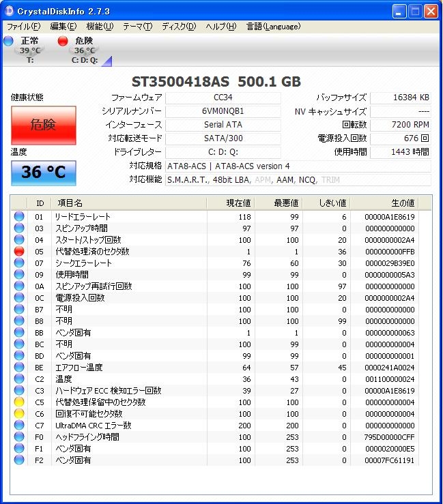Screen dimensions: 443x504
Task: Click status orb for row C7 UltraDMA CRC
Action: (19, 425)
